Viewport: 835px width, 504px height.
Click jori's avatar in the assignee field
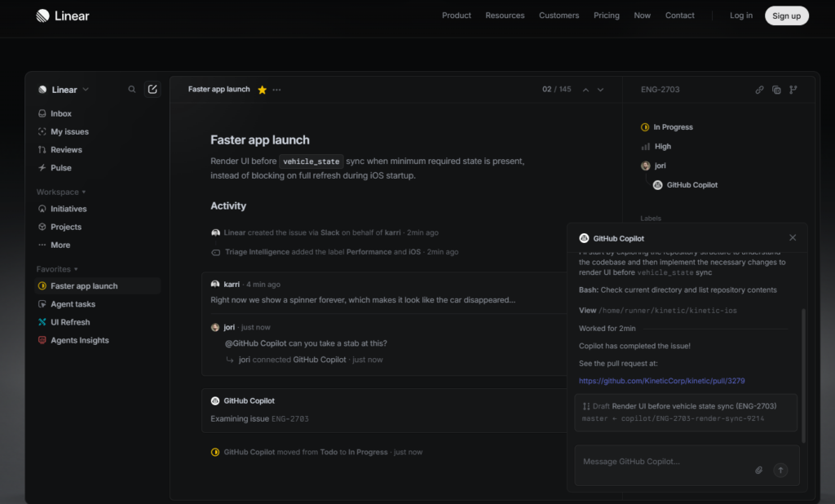(646, 166)
